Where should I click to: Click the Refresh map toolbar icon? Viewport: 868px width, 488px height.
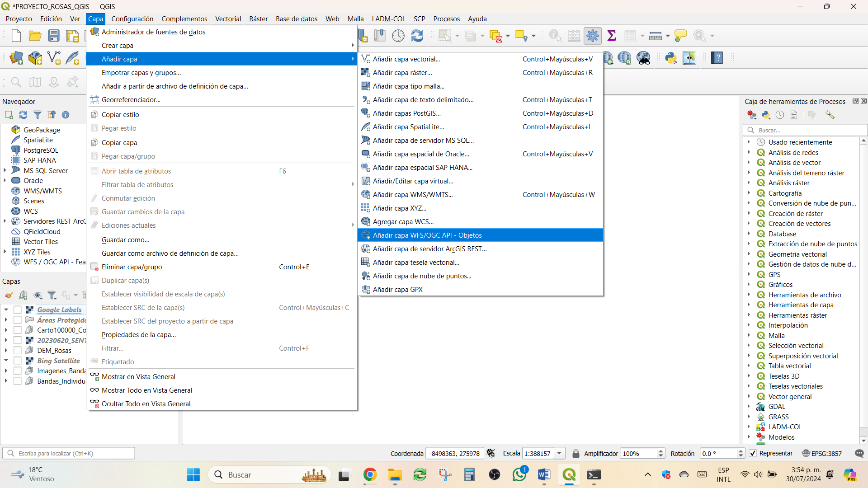[x=417, y=36]
